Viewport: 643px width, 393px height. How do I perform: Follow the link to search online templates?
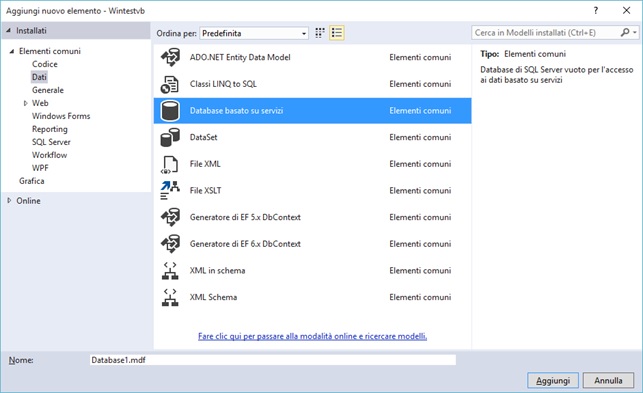coord(312,336)
